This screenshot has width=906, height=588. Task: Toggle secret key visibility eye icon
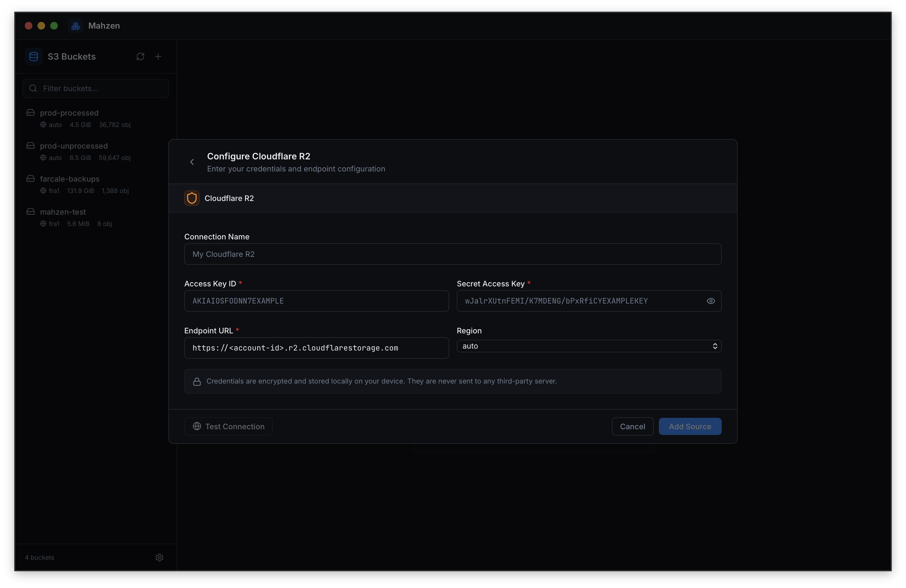pyautogui.click(x=710, y=301)
